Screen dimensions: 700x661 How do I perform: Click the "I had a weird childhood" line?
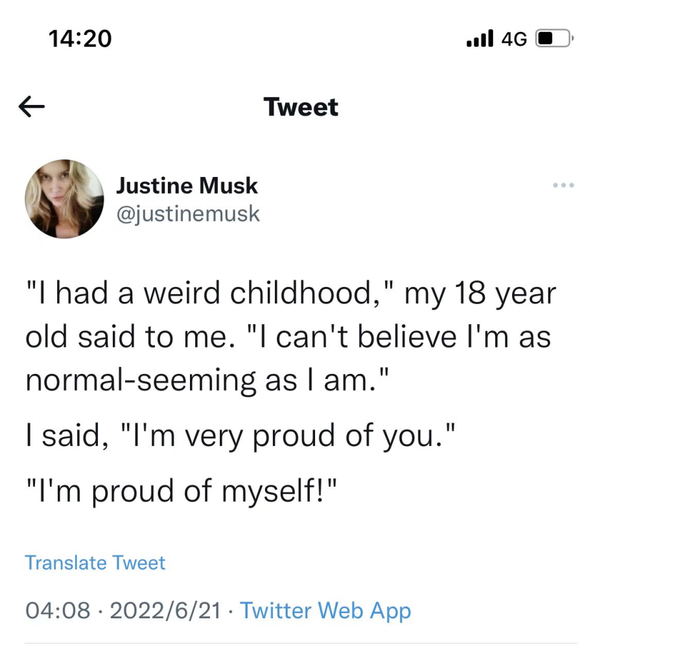(x=200, y=295)
